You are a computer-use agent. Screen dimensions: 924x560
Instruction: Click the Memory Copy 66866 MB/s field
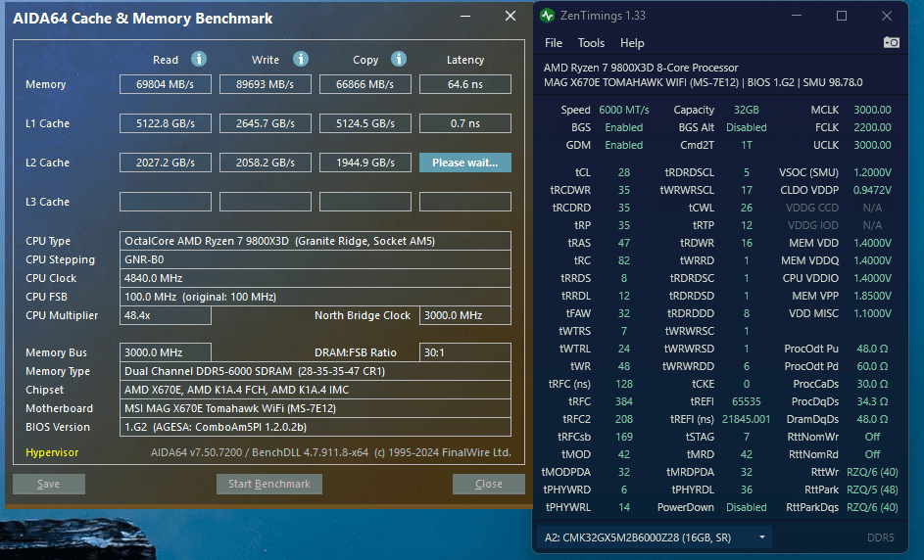coord(365,84)
